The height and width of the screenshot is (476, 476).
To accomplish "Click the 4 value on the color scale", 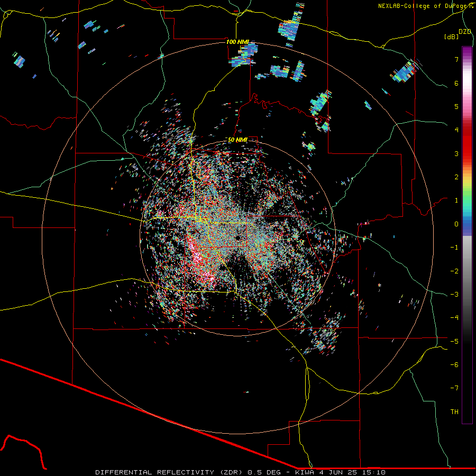I will click(x=456, y=130).
